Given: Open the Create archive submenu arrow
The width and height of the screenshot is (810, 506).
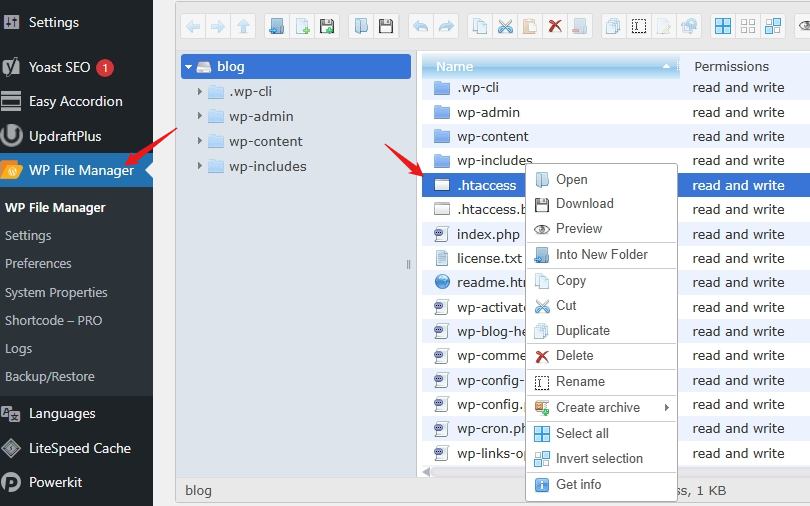Looking at the screenshot, I should click(667, 407).
